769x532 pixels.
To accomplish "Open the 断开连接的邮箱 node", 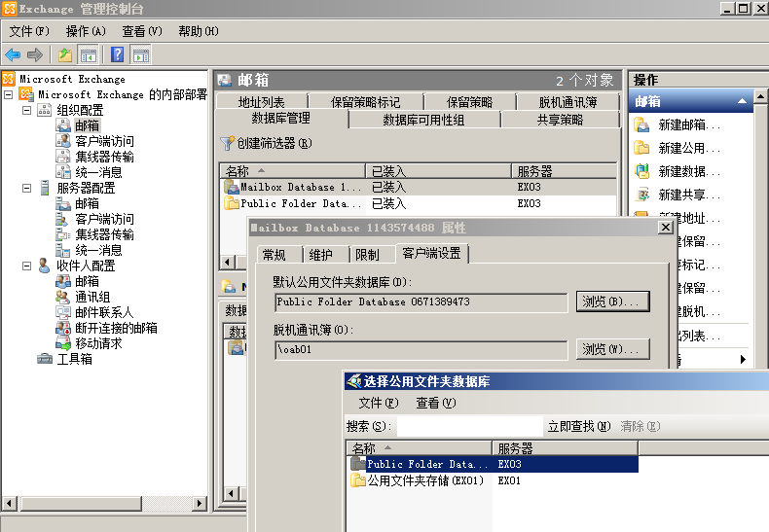I will 116,328.
